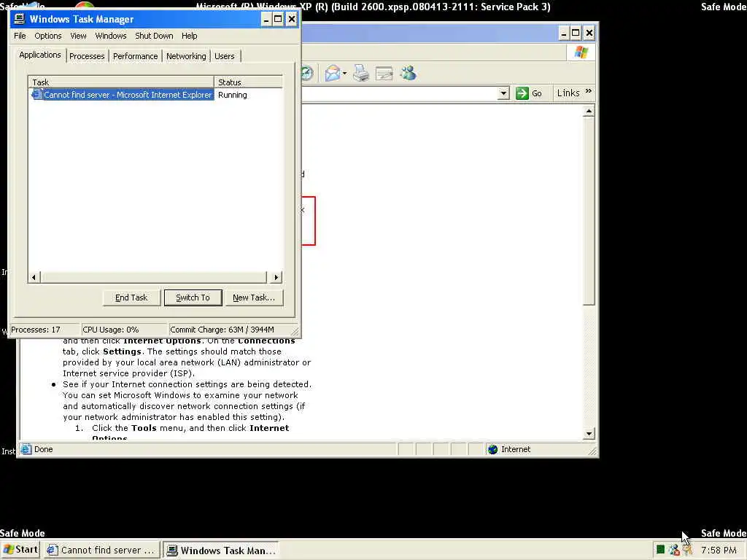Click the Print icon in Internet Explorer toolbar

(360, 74)
